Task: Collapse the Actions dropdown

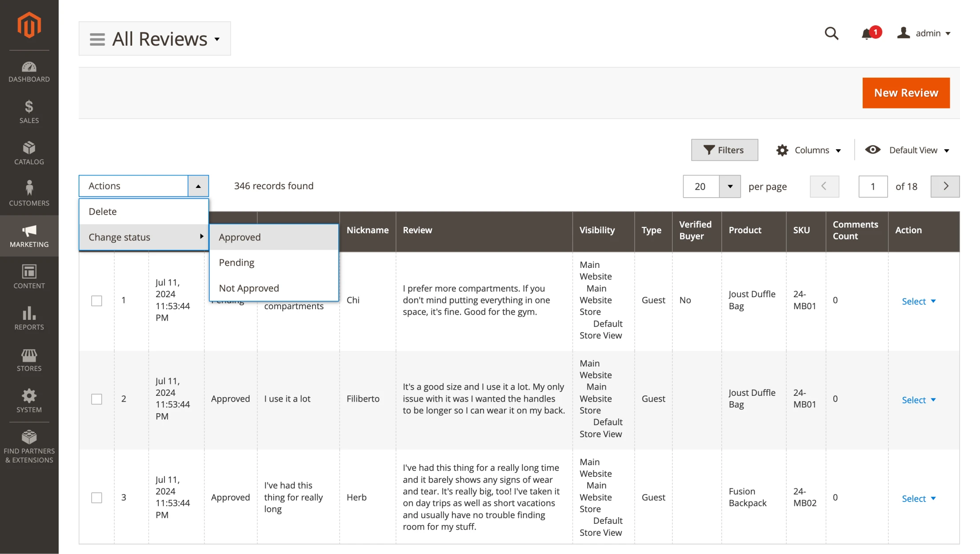Action: point(198,186)
